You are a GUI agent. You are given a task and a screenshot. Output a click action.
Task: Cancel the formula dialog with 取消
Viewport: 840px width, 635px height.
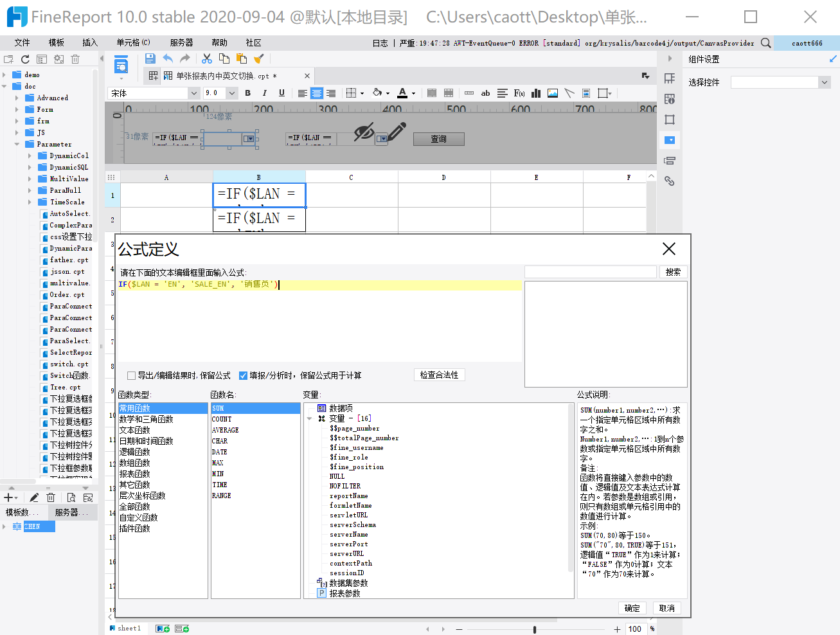667,608
